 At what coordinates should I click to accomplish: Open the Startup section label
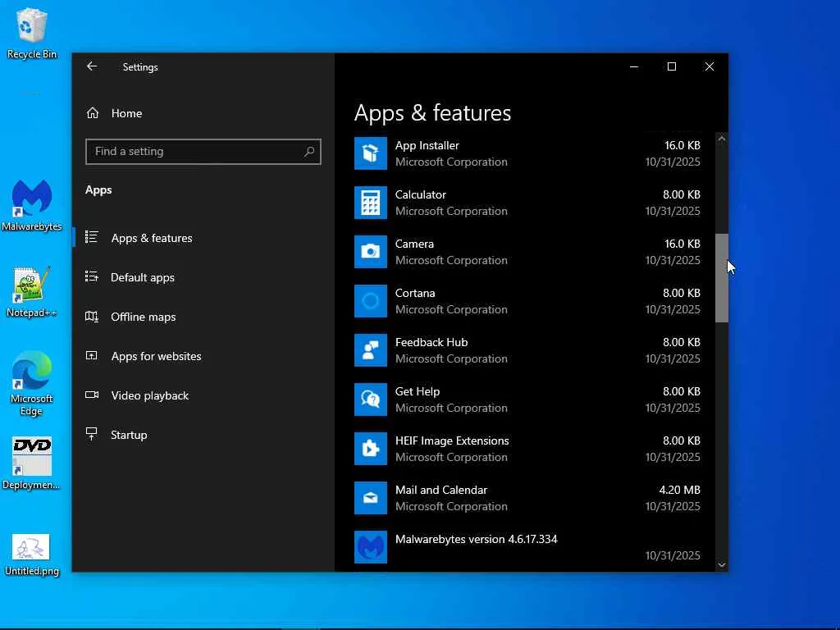(129, 435)
